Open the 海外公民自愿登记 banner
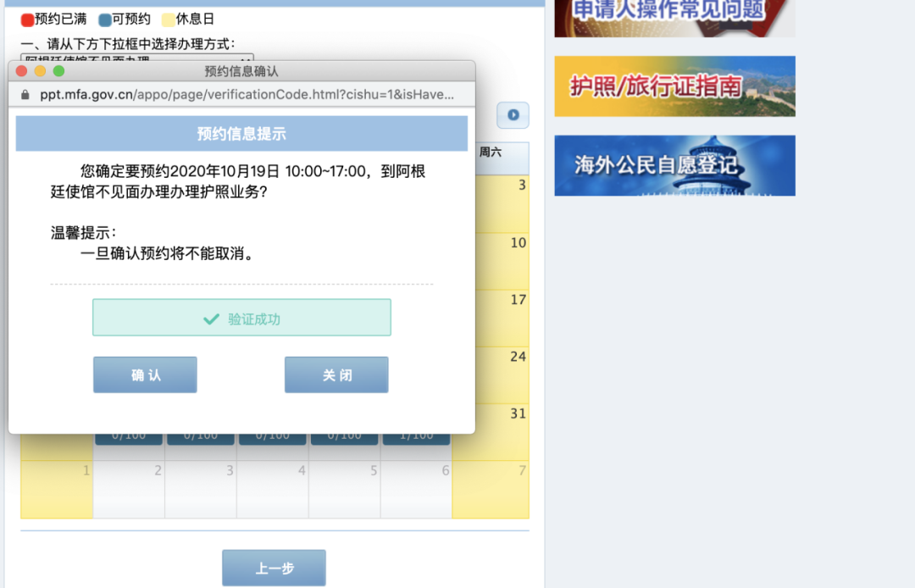915x588 pixels. pos(674,164)
